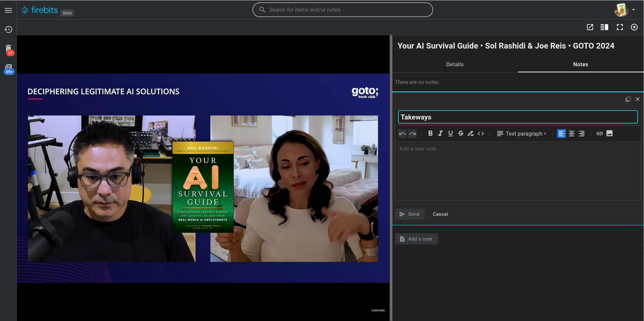Viewport: 644px width, 321px height.
Task: Toggle the highlight marker tool
Action: (471, 134)
